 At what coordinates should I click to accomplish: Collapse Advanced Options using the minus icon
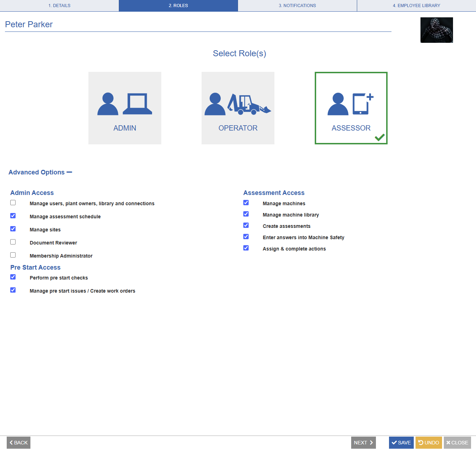69,172
